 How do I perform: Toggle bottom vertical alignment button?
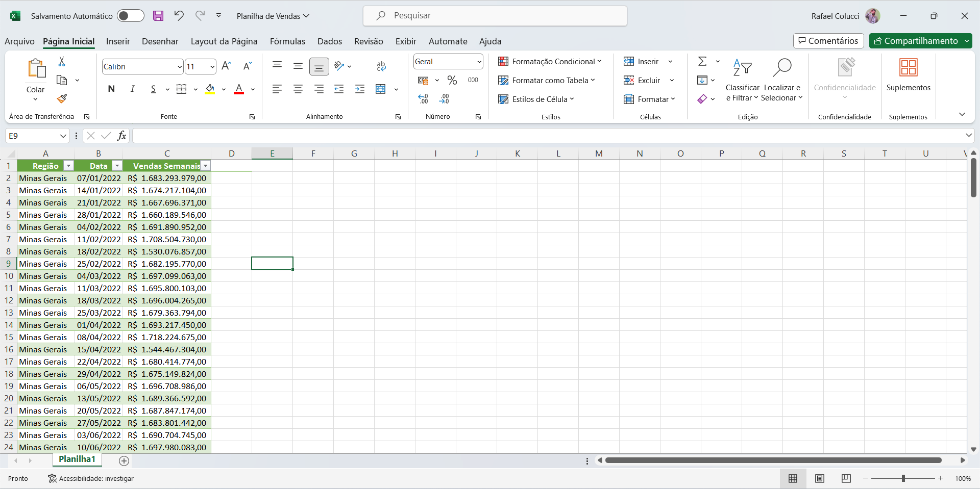click(x=319, y=66)
